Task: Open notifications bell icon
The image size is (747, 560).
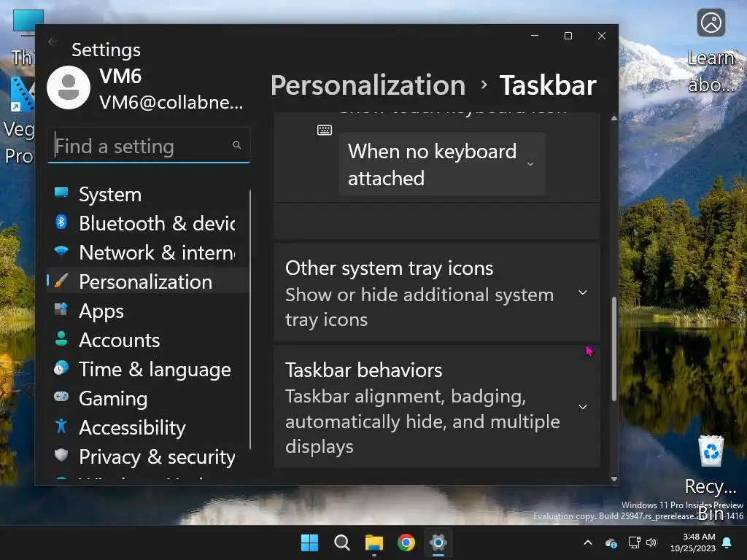Action: 727,542
